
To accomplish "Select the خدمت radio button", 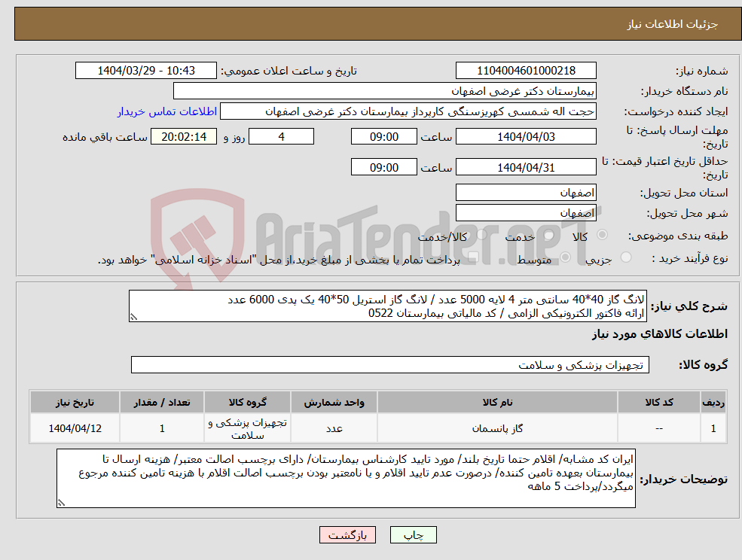I will [x=549, y=235].
